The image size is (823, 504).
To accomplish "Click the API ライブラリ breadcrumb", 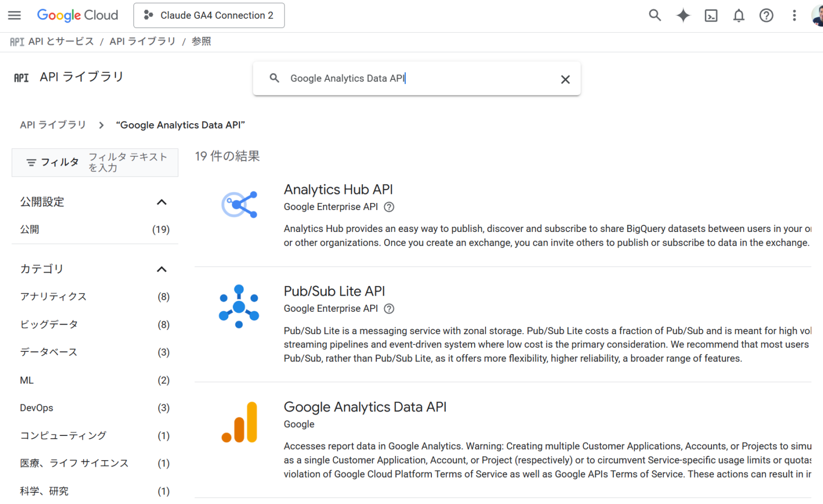I will click(53, 124).
